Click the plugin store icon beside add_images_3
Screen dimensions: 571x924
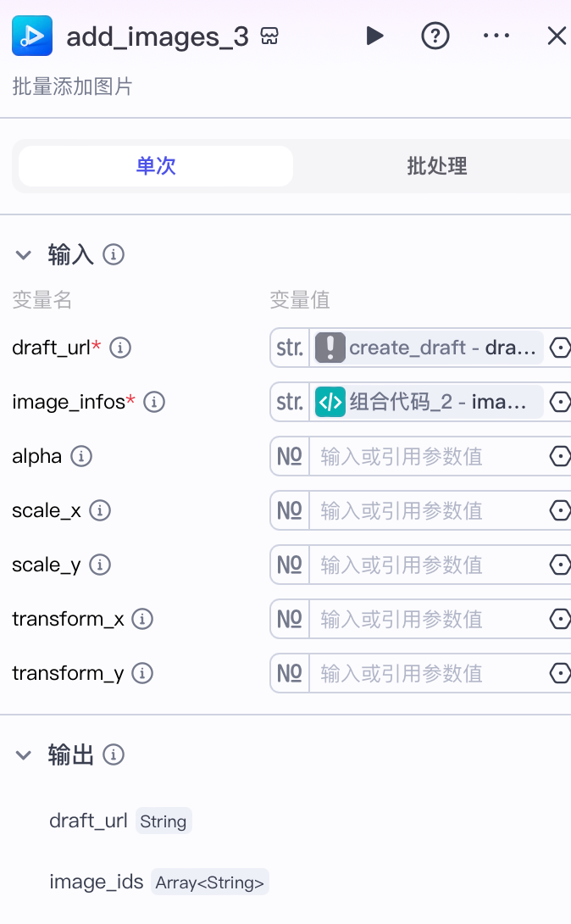tap(269, 36)
